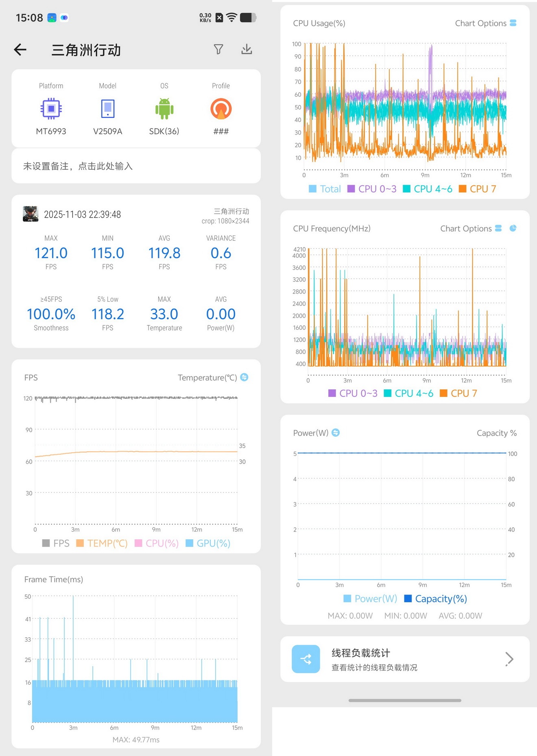537x756 pixels.
Task: Toggle the Temperature axis swap icon
Action: pos(244,377)
